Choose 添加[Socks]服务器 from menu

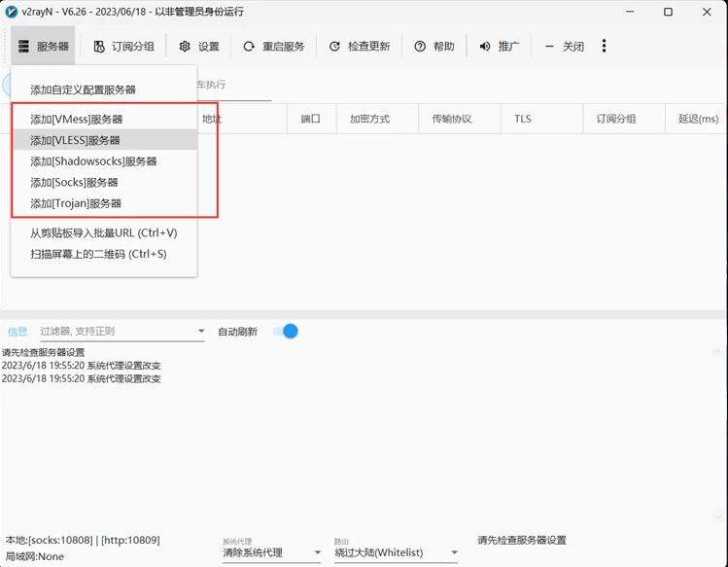104,182
